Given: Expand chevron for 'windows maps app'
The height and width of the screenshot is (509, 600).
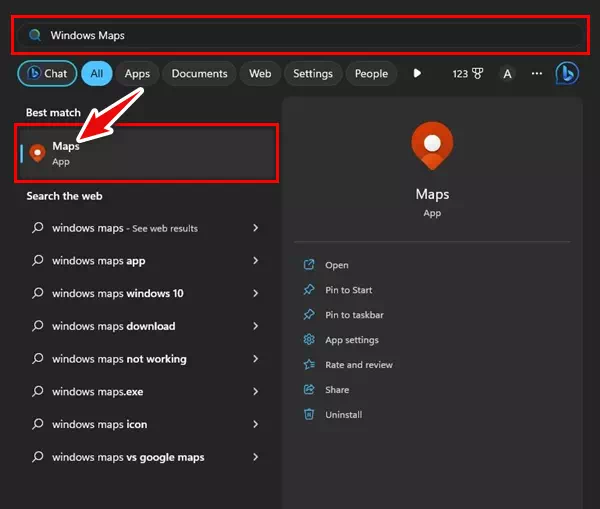Looking at the screenshot, I should pyautogui.click(x=256, y=261).
